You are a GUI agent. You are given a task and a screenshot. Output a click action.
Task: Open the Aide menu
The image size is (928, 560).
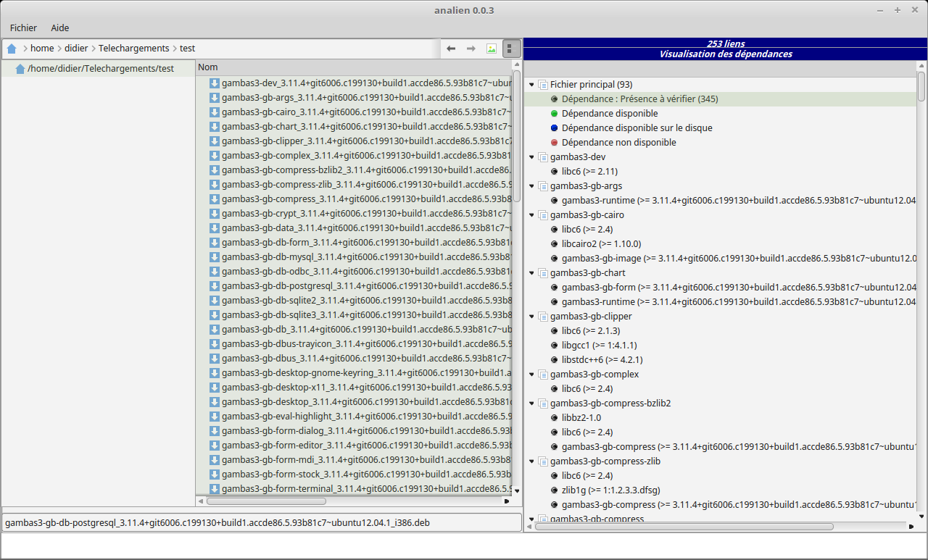[x=59, y=28]
